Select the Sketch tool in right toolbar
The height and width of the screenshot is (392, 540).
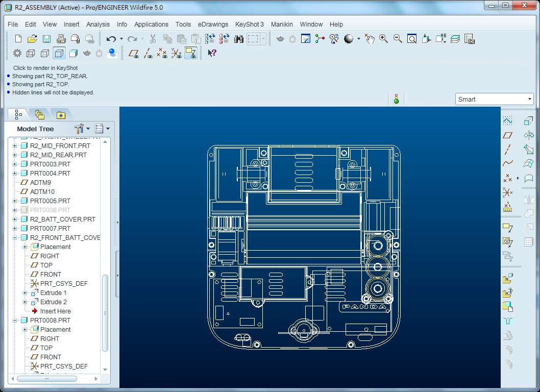click(x=507, y=120)
